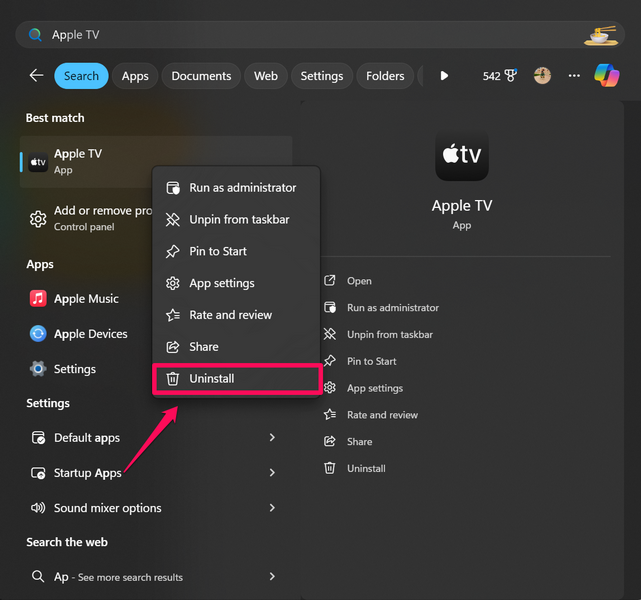The width and height of the screenshot is (641, 600).
Task: Click Pin to Start in right pane
Action: 371,362
